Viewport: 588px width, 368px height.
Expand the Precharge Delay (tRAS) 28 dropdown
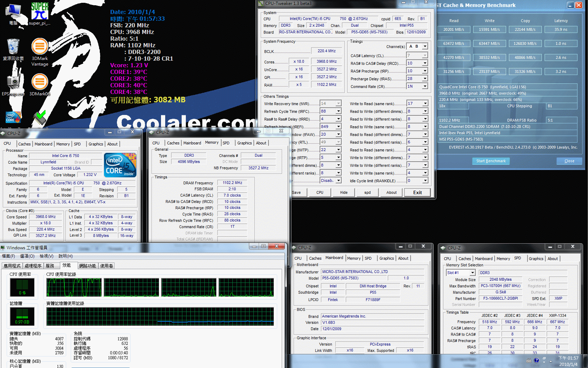pos(425,79)
